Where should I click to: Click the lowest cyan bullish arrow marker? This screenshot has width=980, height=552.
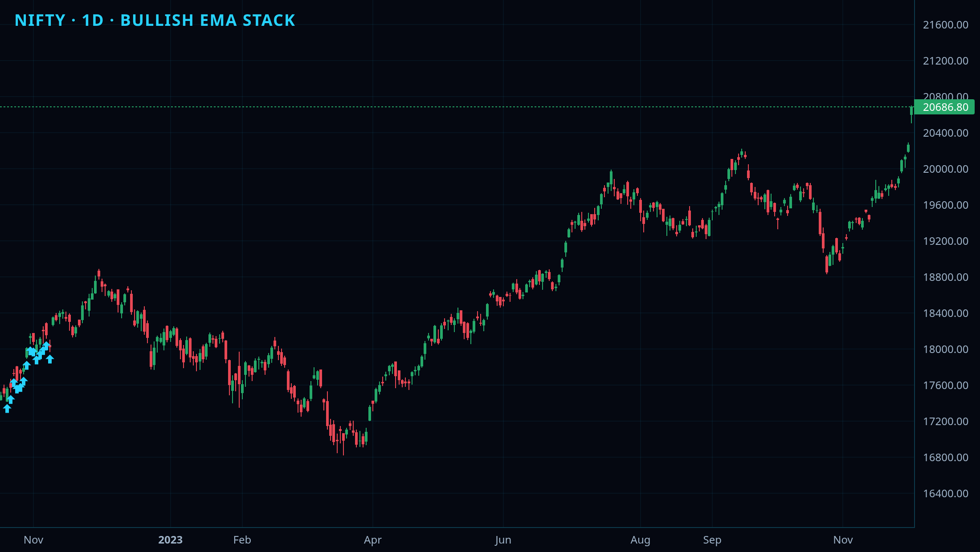click(7, 408)
